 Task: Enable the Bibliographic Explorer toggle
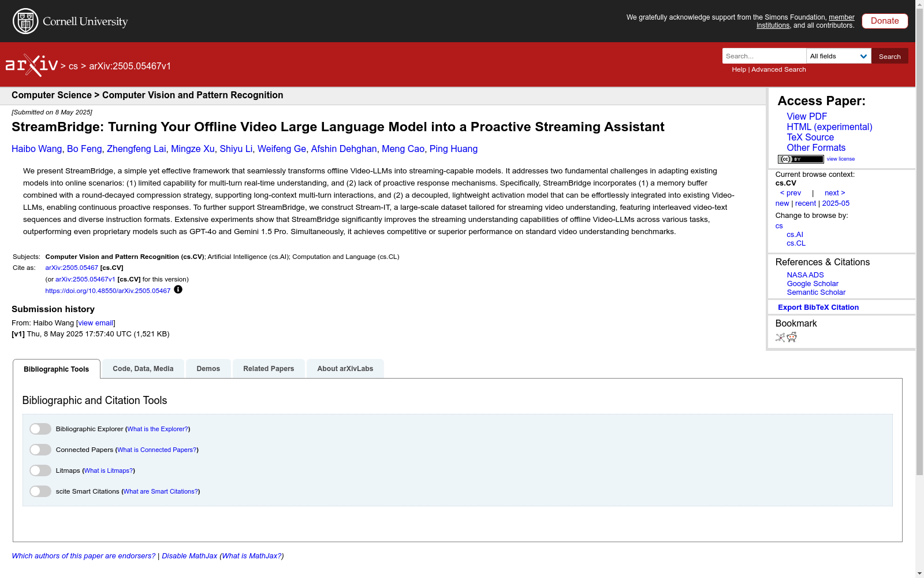tap(40, 429)
